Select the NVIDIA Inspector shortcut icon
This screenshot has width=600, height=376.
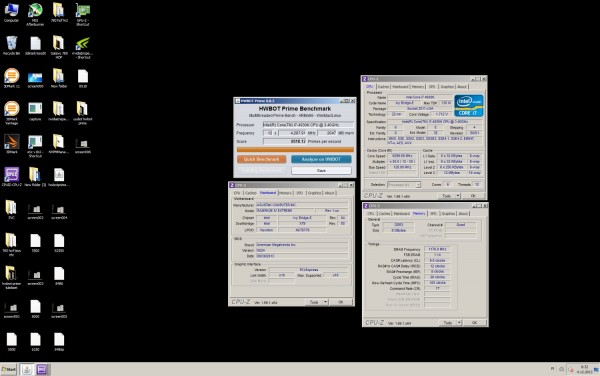[x=83, y=47]
